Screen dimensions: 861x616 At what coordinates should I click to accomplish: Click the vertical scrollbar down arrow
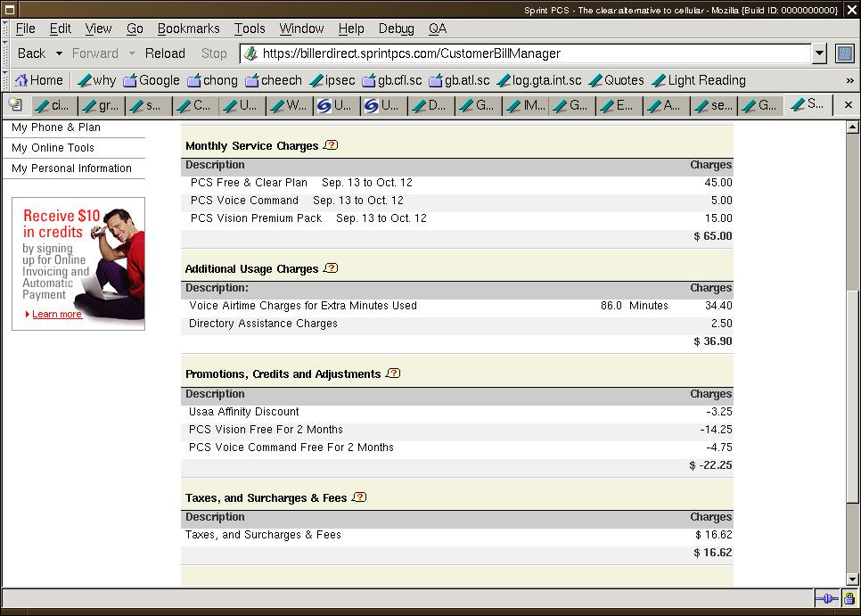[852, 579]
